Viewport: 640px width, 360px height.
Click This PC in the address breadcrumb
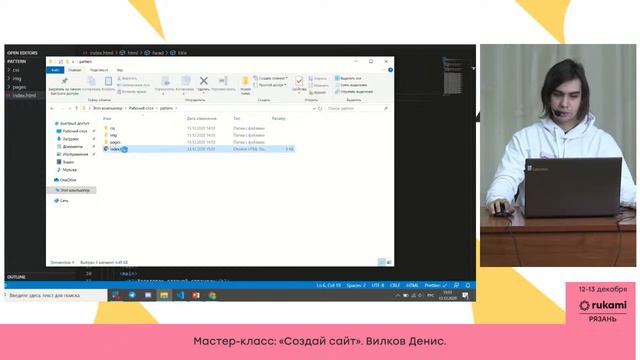[107, 109]
